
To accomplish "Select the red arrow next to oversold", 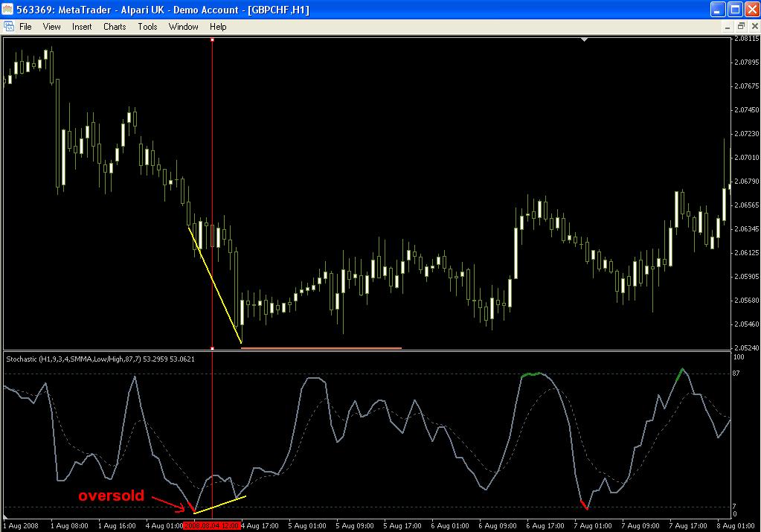I will pyautogui.click(x=169, y=503).
